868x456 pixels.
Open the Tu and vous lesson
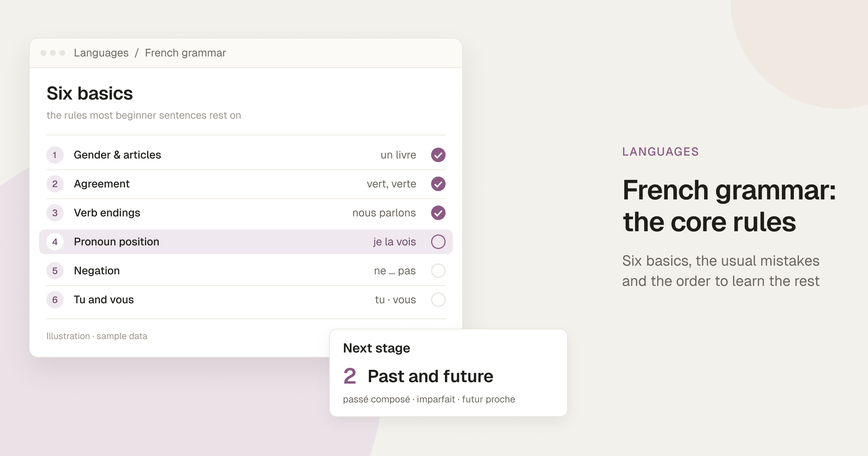246,300
